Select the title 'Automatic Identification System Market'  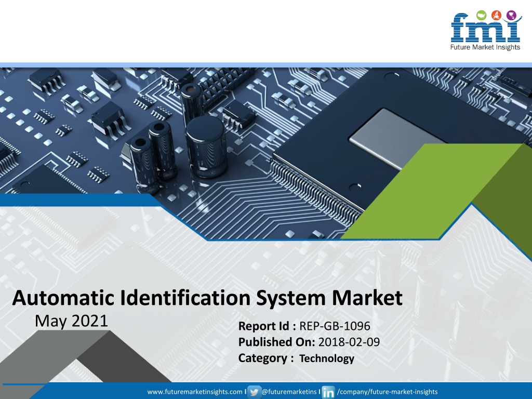(x=207, y=298)
